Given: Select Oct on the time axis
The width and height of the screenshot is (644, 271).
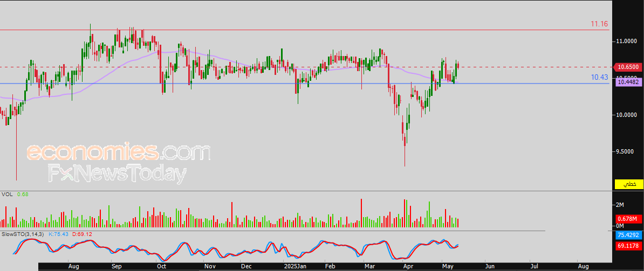Looking at the screenshot, I should click(161, 267).
